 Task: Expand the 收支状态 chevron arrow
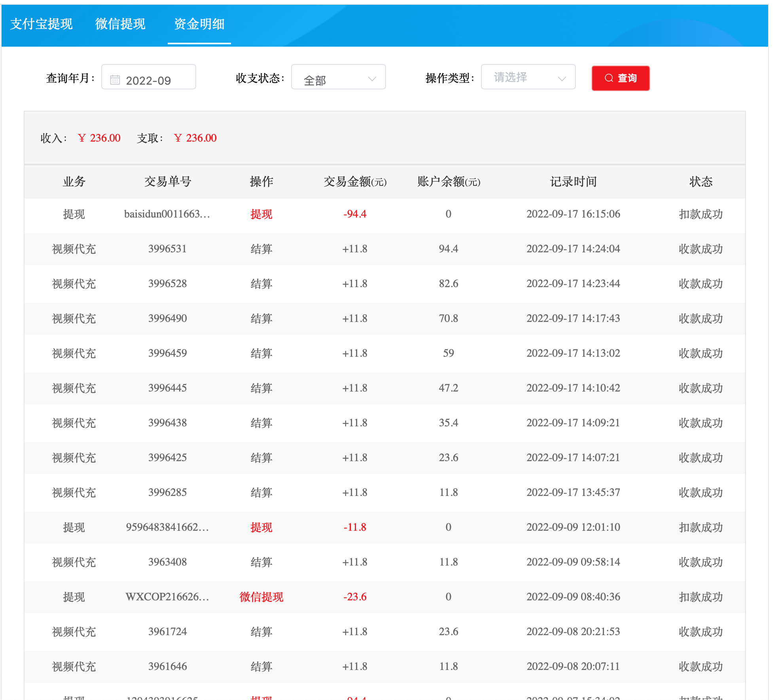pos(372,79)
